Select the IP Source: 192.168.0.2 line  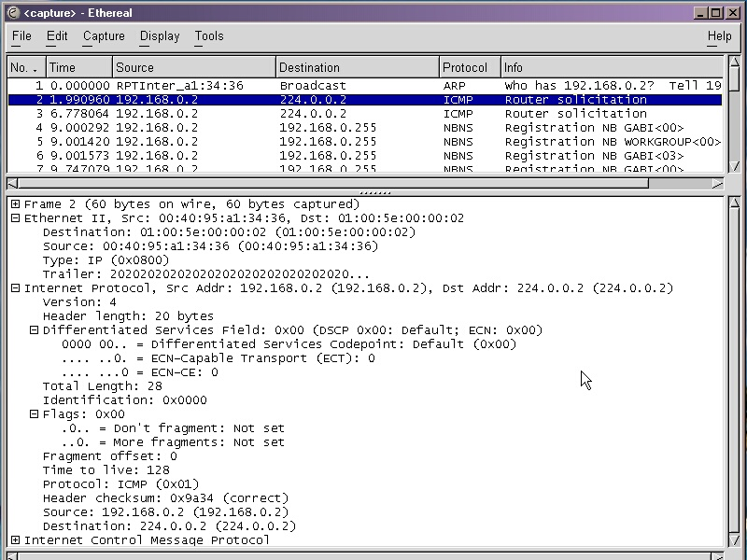(166, 512)
